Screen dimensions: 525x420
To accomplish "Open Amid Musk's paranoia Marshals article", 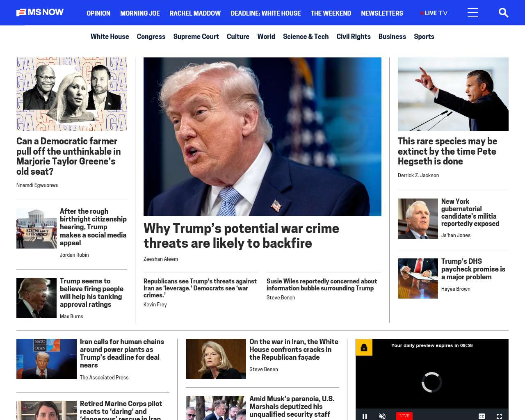I will click(292, 406).
